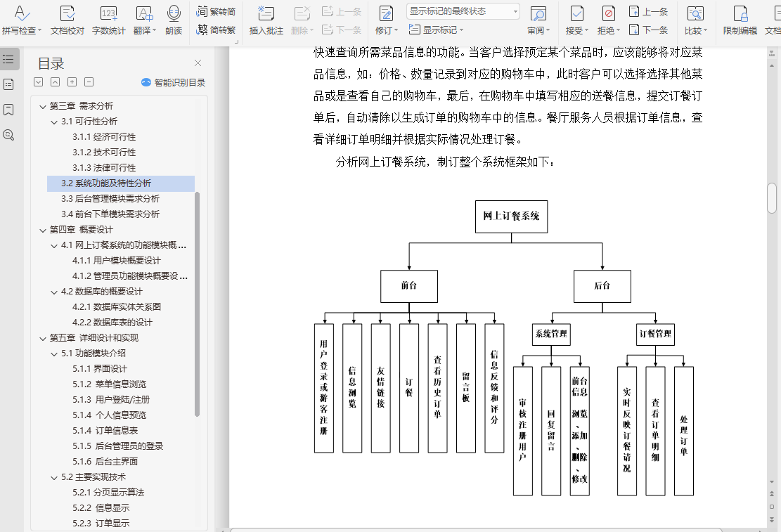The height and width of the screenshot is (532, 781).
Task: Open the 显示标记 dropdown
Action: (436, 30)
